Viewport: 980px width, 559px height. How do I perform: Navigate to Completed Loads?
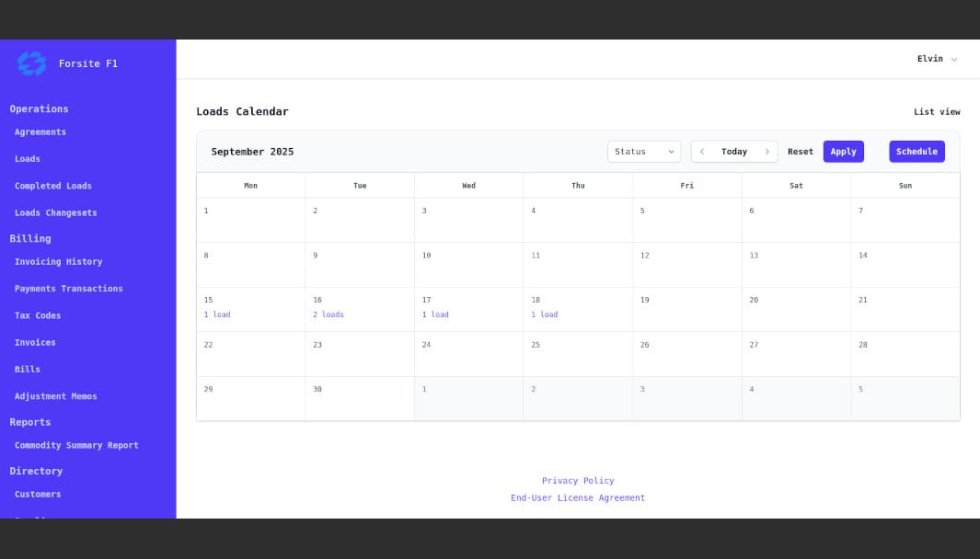click(x=53, y=186)
